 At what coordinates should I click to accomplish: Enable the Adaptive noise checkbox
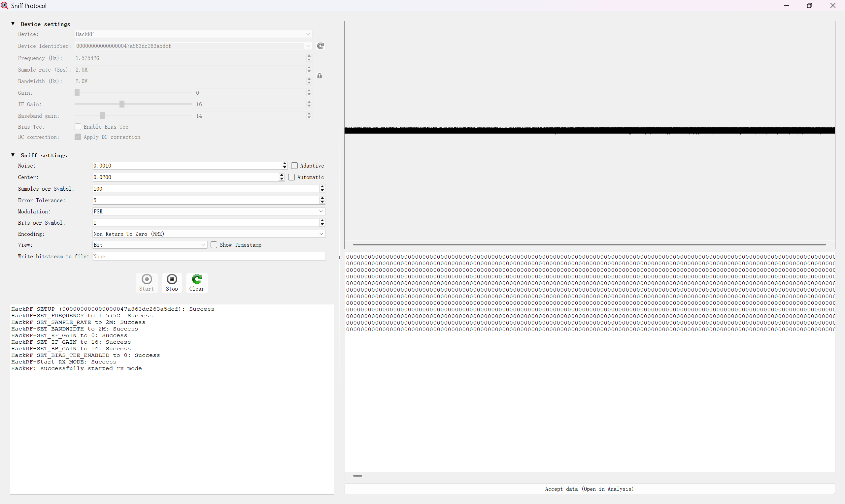coord(294,166)
